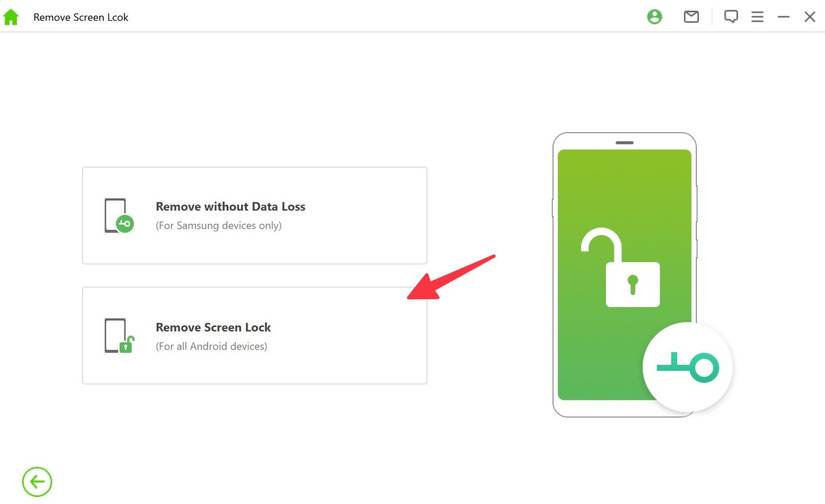
Task: Open the feedback chat bubble icon
Action: click(731, 17)
